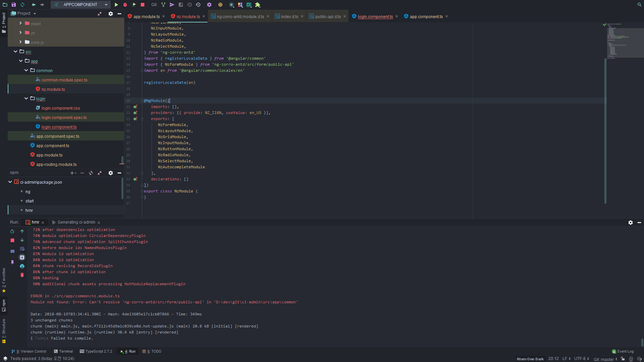This screenshot has width=644, height=362.
Task: Click the Git revert icon
Action: click(198, 5)
